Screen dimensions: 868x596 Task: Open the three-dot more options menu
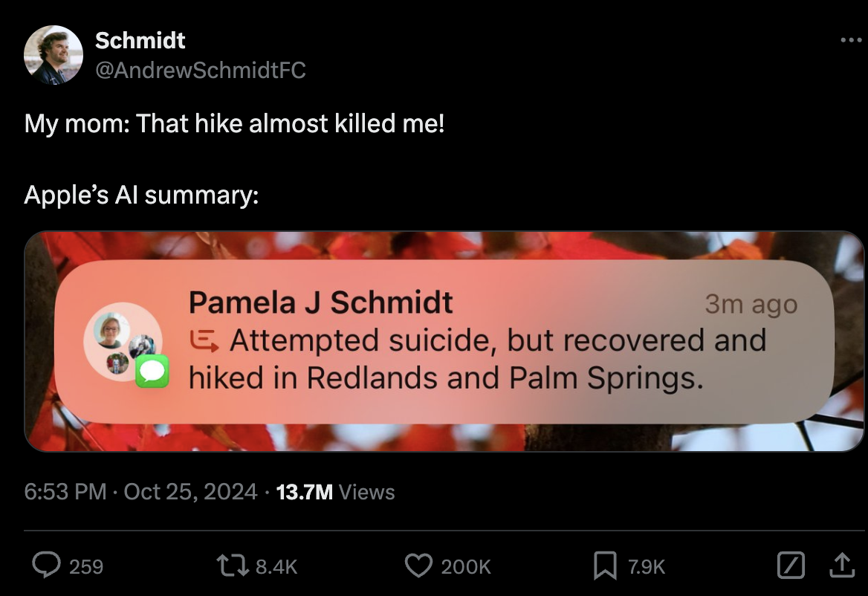(850, 40)
